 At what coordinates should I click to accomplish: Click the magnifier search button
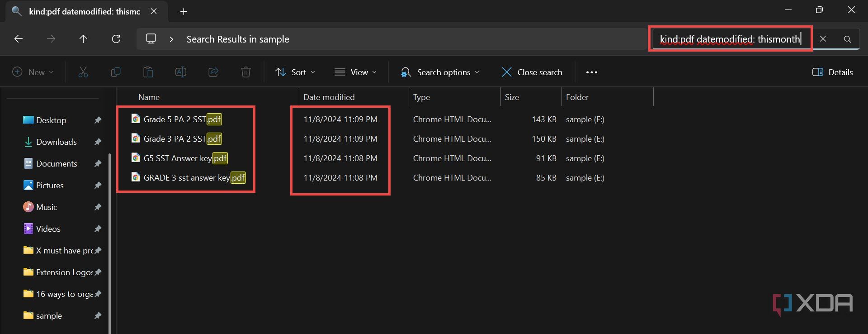(x=848, y=39)
